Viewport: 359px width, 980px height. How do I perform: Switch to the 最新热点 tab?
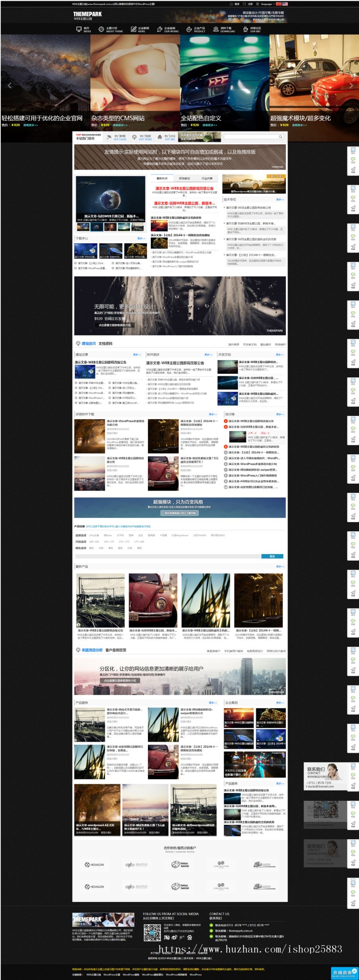click(x=162, y=178)
